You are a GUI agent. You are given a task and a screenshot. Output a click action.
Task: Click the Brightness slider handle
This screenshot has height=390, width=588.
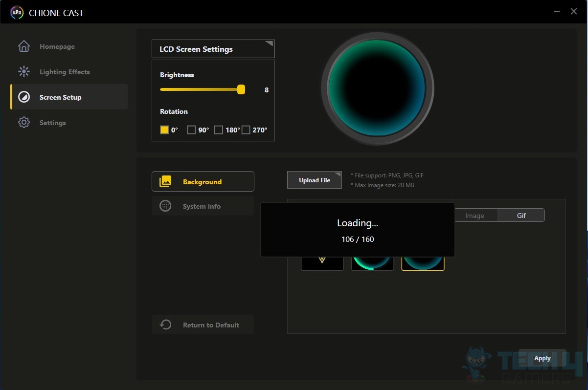[x=241, y=89]
